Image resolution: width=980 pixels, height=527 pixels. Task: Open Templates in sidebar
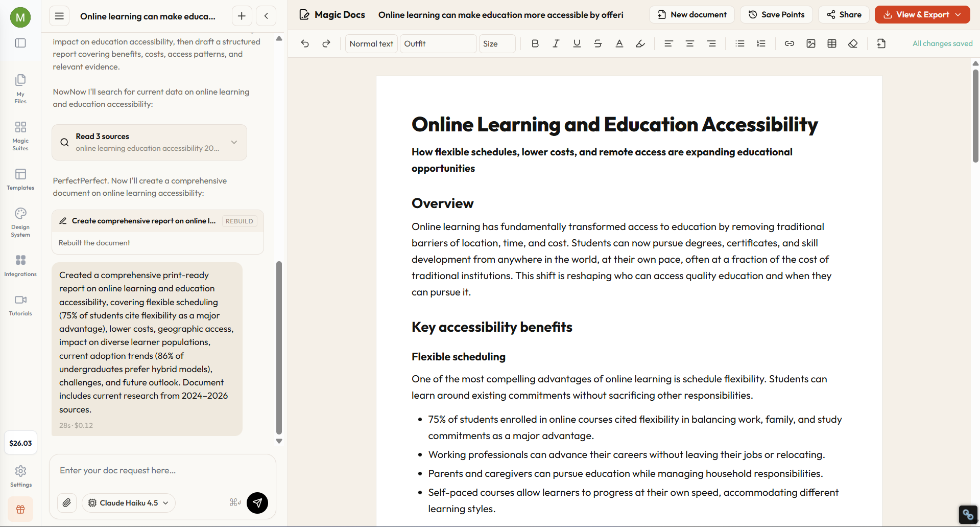(20, 179)
